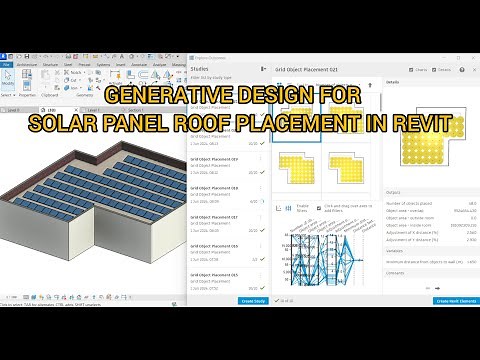Viewport: 480px width, 360px height.
Task: Click the Create Revit Elements button
Action: (456, 301)
